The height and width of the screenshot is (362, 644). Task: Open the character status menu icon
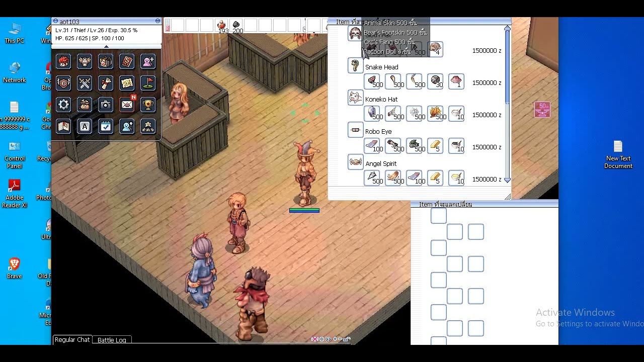pyautogui.click(x=63, y=62)
